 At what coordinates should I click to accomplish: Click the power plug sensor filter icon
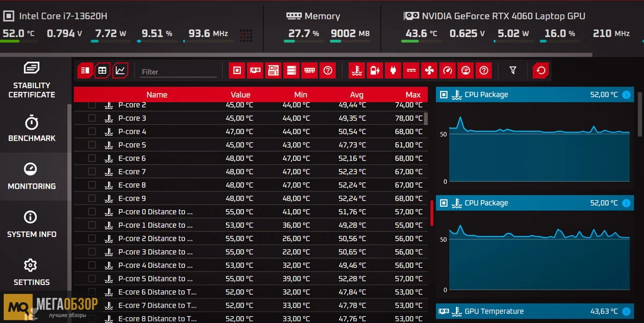click(x=393, y=70)
